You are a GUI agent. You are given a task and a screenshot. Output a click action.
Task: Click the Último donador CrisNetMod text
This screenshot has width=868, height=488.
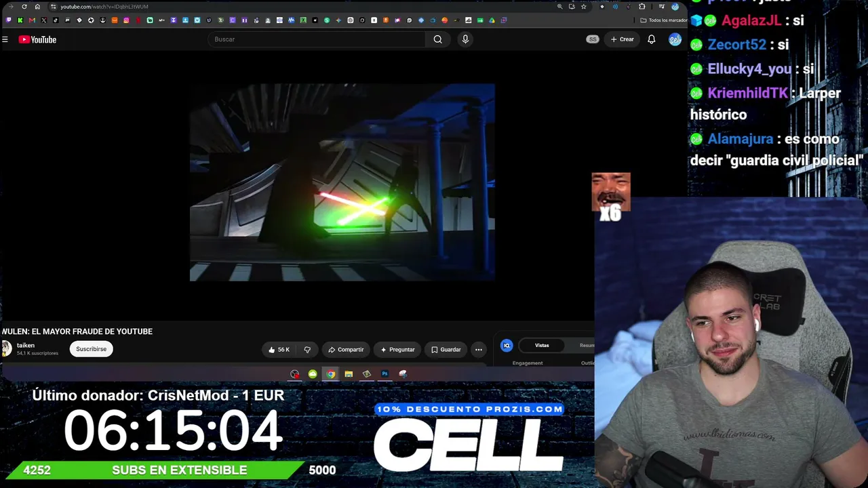pyautogui.click(x=158, y=395)
